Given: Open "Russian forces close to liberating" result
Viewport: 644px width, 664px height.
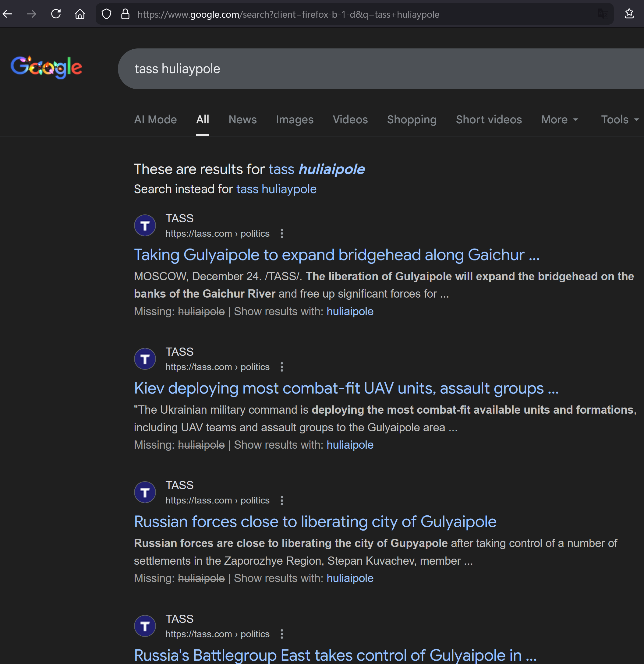Looking at the screenshot, I should pyautogui.click(x=315, y=522).
